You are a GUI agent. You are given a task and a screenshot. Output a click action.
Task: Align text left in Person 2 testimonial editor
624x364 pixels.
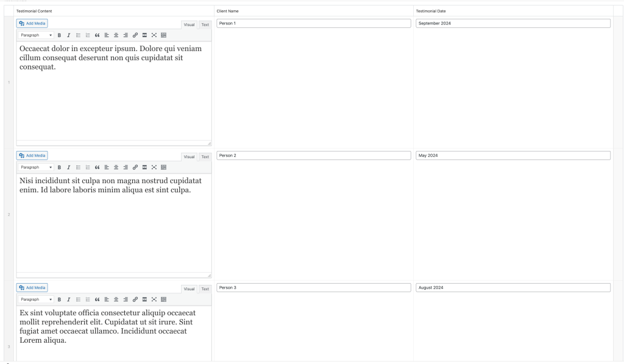click(107, 167)
